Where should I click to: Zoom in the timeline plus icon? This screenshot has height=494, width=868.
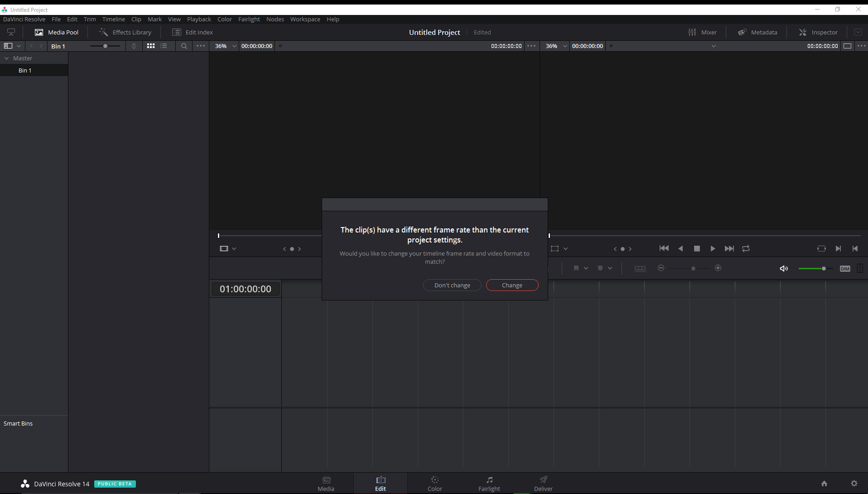[718, 268]
